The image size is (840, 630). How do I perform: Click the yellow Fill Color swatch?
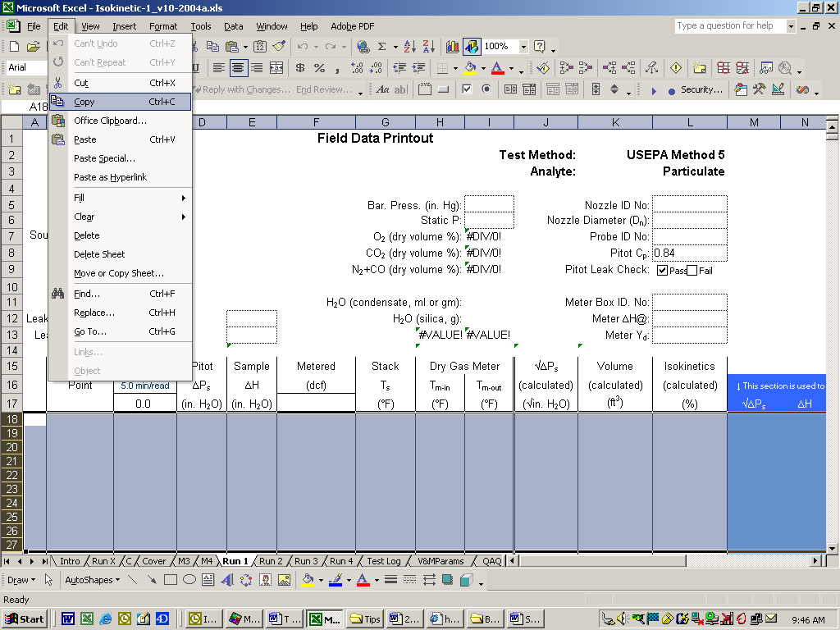tap(470, 68)
